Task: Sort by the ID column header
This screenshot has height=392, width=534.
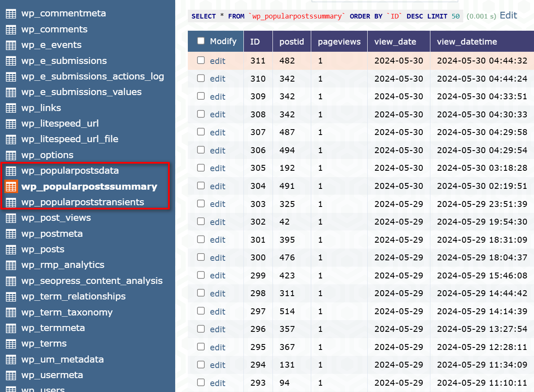Action: (255, 42)
